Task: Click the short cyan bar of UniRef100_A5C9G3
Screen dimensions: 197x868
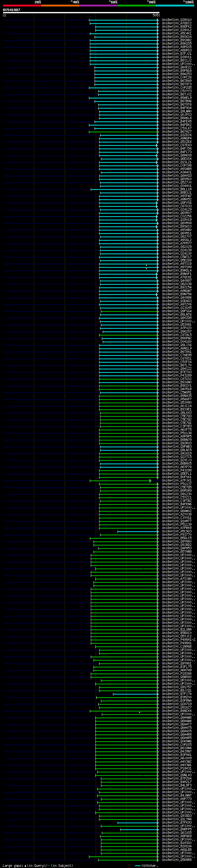Action: (138, 531)
